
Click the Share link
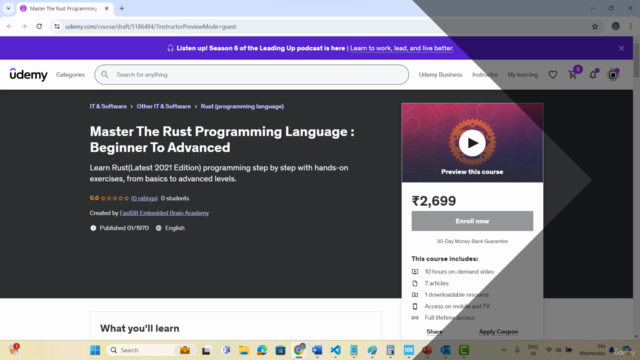click(x=434, y=331)
